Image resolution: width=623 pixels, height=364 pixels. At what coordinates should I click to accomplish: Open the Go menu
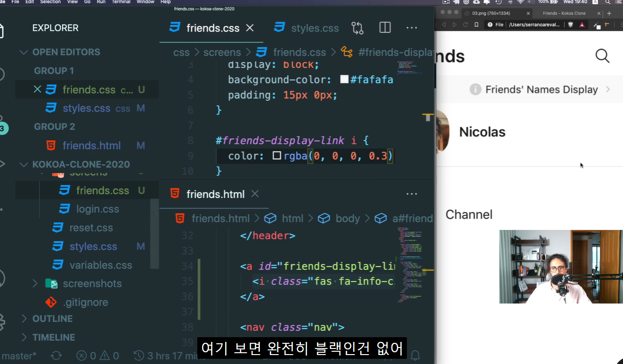87,2
